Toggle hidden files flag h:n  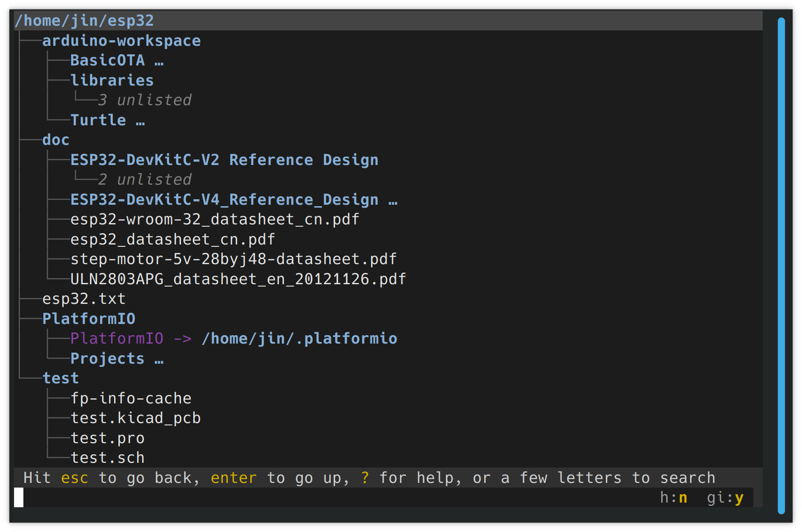pos(674,497)
